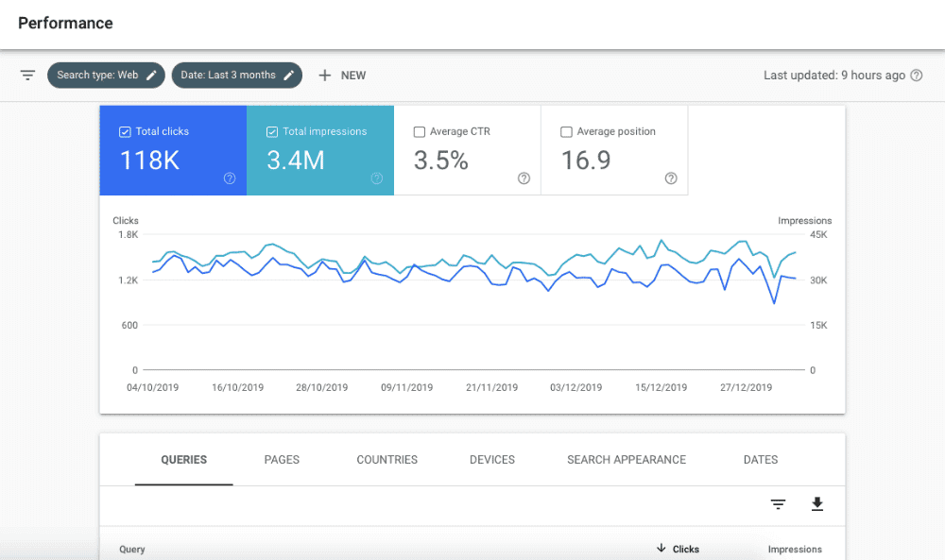This screenshot has width=945, height=560.
Task: Click the 27/12/2019 date axis label
Action: pyautogui.click(x=747, y=388)
